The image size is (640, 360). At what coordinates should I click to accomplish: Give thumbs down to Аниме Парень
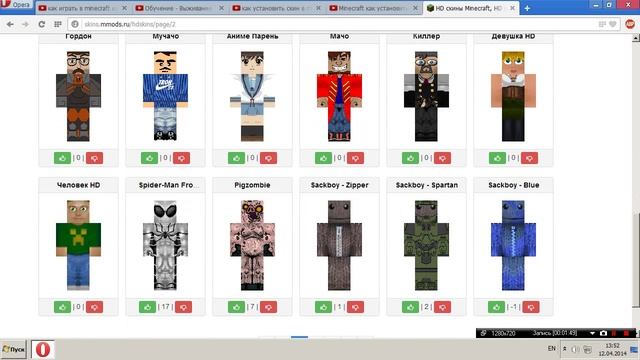point(268,158)
